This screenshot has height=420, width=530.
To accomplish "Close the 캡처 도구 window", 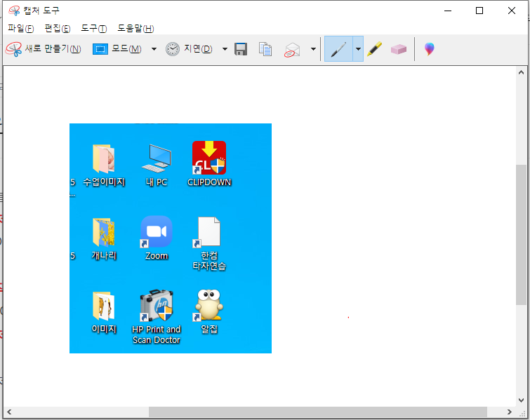I will coord(512,11).
